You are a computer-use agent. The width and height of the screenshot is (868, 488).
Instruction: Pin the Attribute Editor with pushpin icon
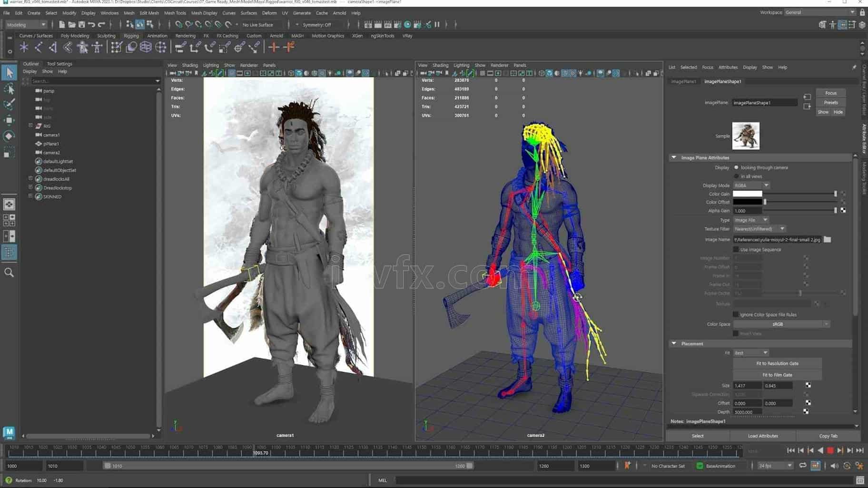point(854,67)
